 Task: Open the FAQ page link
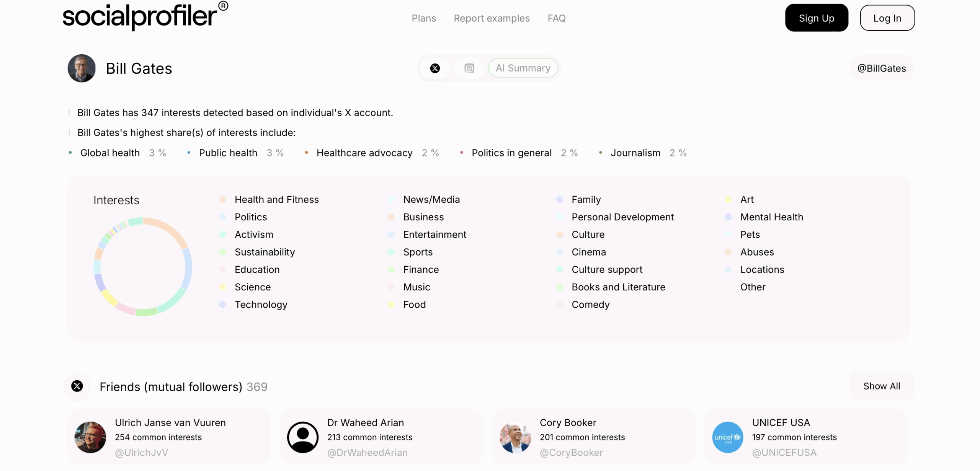coord(557,18)
